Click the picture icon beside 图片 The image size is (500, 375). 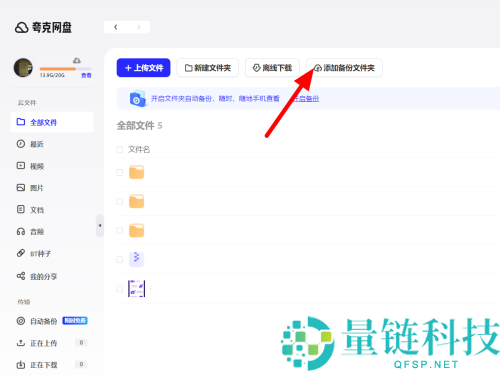coord(21,188)
